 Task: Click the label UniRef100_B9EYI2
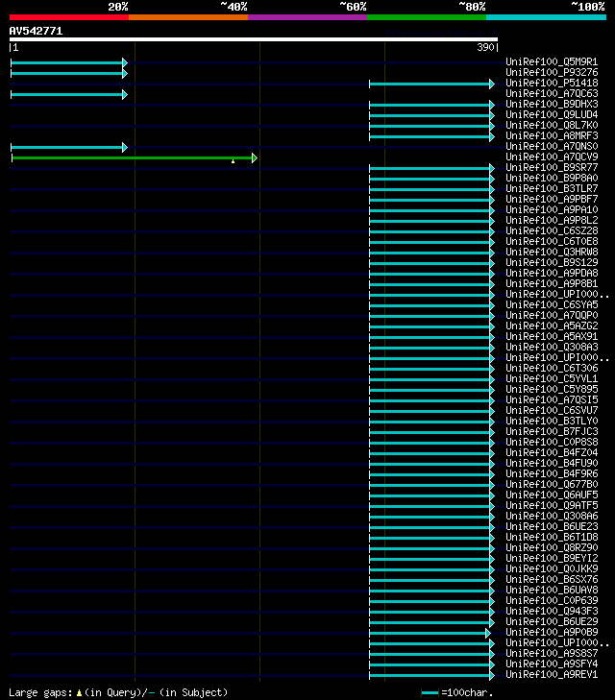(552, 559)
